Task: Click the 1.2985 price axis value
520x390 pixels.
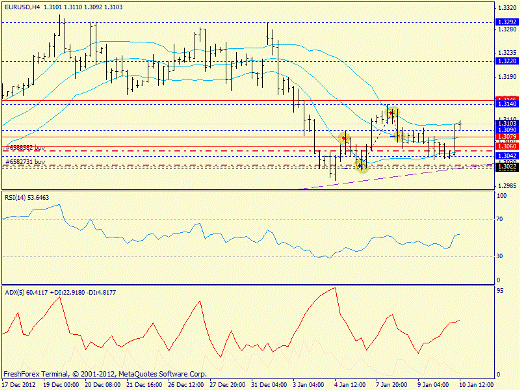Action: click(x=507, y=185)
